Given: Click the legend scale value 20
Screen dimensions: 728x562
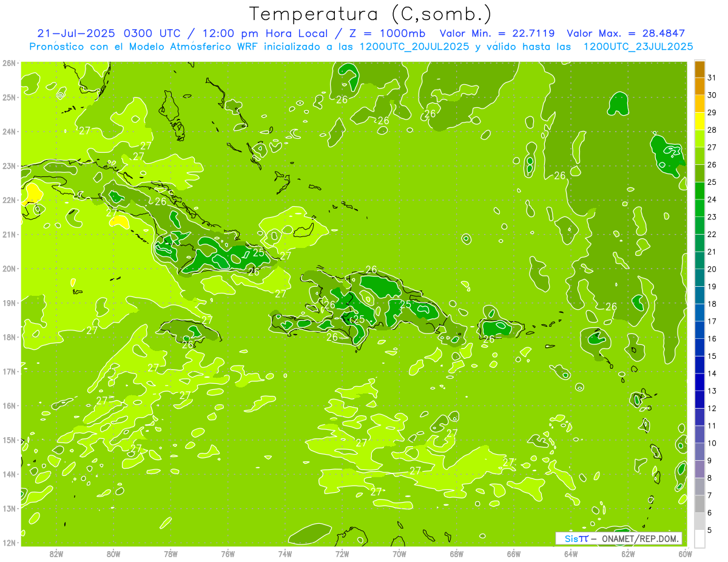Looking at the screenshot, I should (x=712, y=269).
